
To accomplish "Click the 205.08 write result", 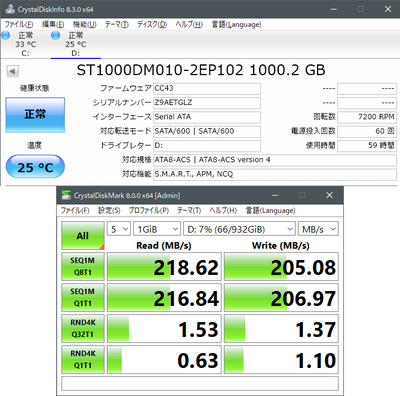I will pos(281,266).
